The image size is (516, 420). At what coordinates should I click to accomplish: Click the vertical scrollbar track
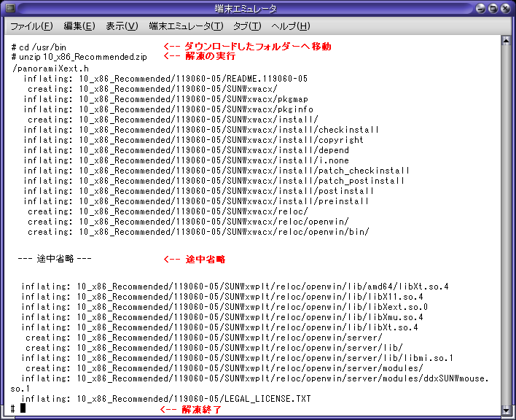coord(506,225)
